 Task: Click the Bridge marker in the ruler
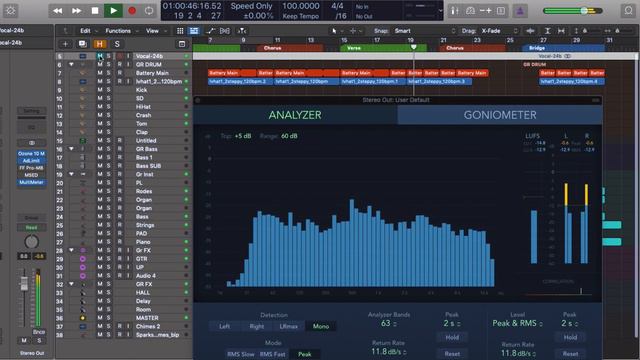(564, 48)
